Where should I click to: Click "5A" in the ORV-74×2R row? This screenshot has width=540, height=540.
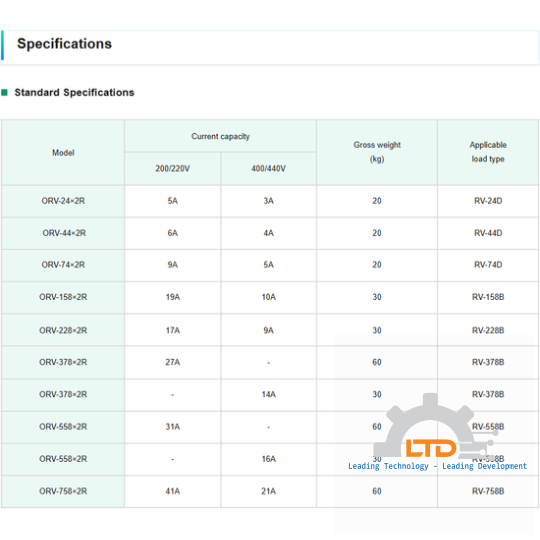click(x=268, y=265)
